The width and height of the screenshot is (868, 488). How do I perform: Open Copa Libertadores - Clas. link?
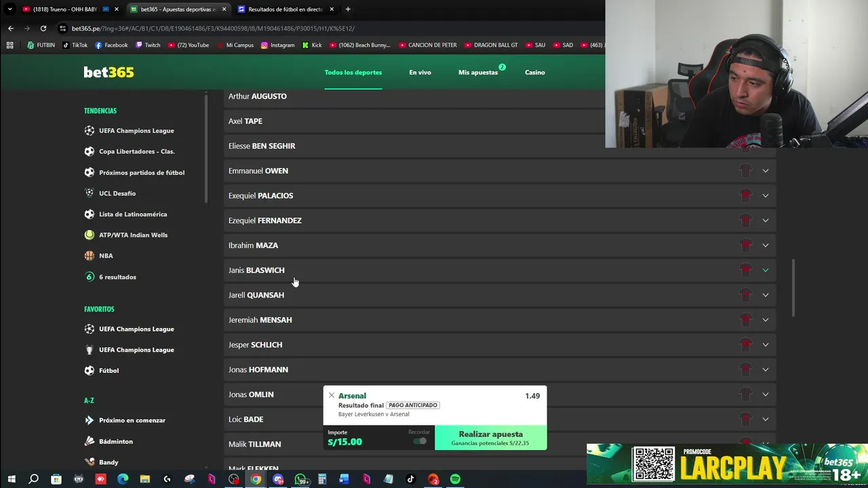tap(136, 151)
